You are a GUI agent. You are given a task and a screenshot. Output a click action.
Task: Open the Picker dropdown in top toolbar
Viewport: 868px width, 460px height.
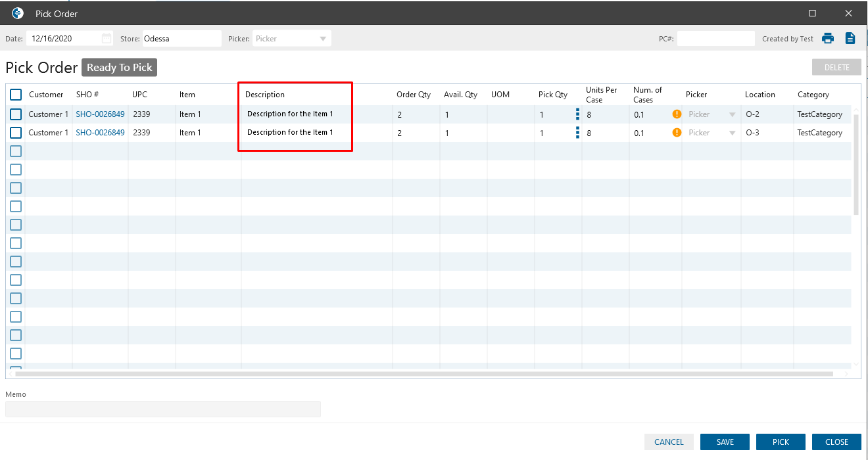pyautogui.click(x=291, y=39)
